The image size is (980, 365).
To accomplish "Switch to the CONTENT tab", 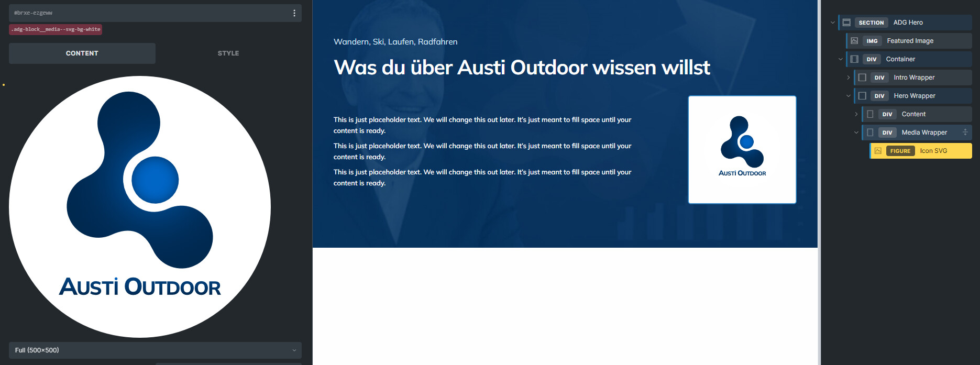I will pos(82,53).
